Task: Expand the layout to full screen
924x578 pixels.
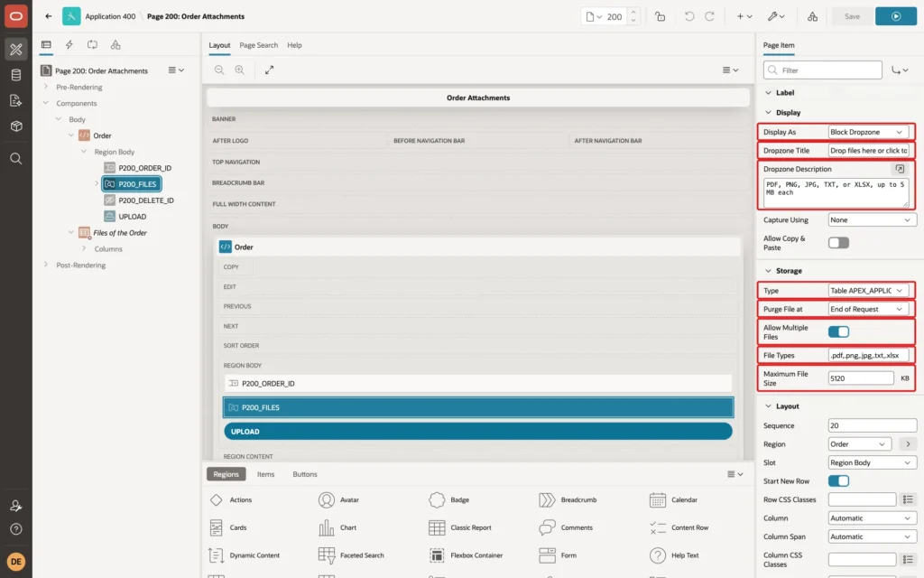Action: point(269,70)
